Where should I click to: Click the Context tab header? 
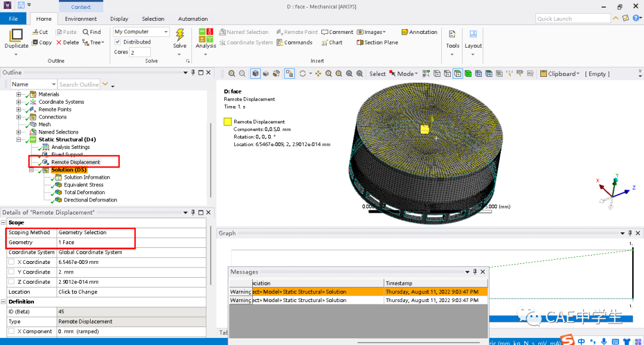81,7
